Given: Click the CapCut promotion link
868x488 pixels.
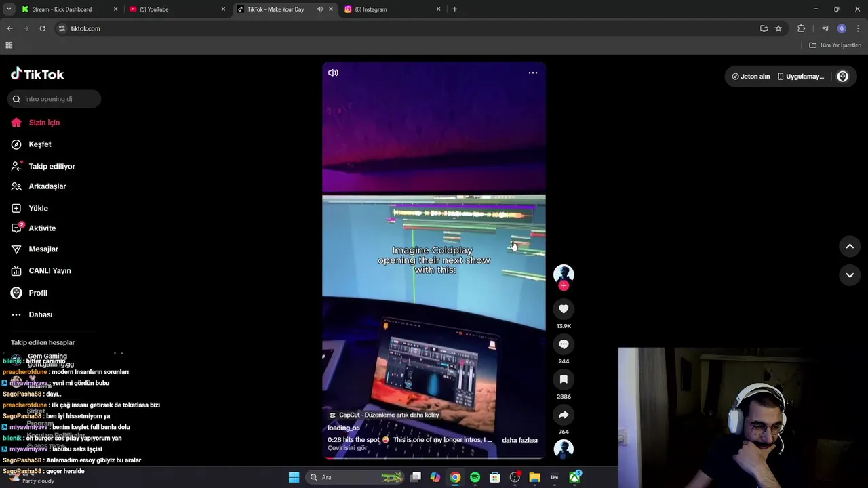Looking at the screenshot, I should tap(384, 415).
